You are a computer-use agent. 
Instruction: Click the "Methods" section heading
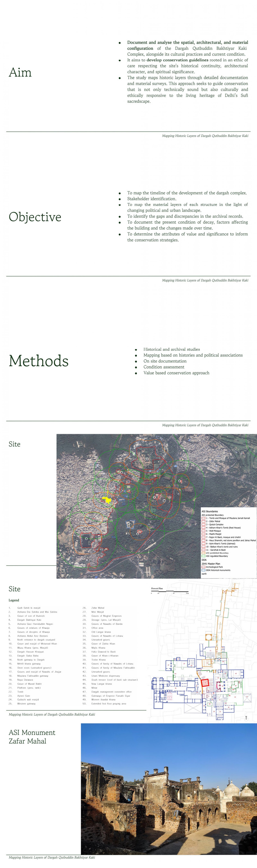point(39,361)
